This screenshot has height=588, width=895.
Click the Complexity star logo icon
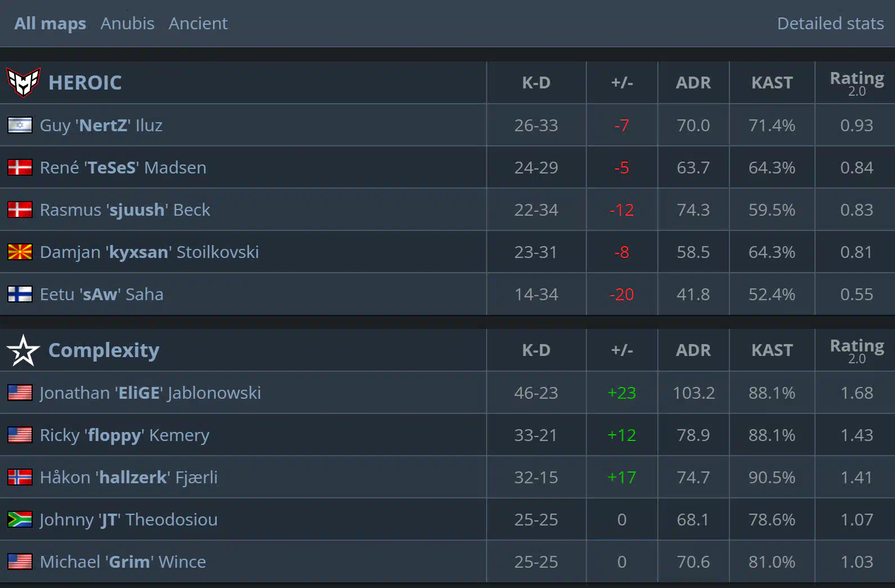coord(23,350)
